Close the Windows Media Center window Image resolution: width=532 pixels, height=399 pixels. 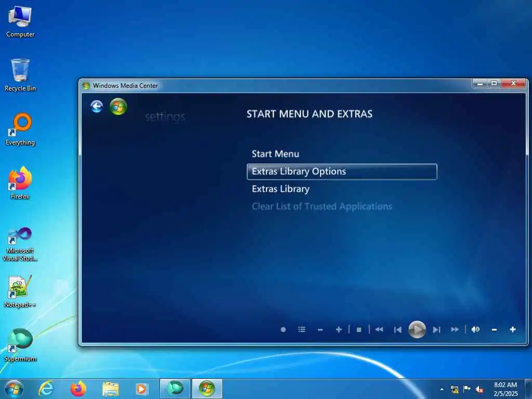tap(513, 84)
